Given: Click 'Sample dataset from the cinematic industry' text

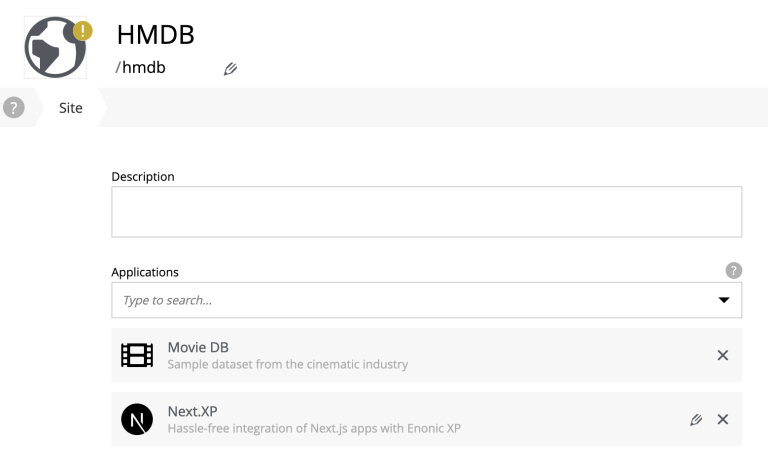Looking at the screenshot, I should point(288,364).
